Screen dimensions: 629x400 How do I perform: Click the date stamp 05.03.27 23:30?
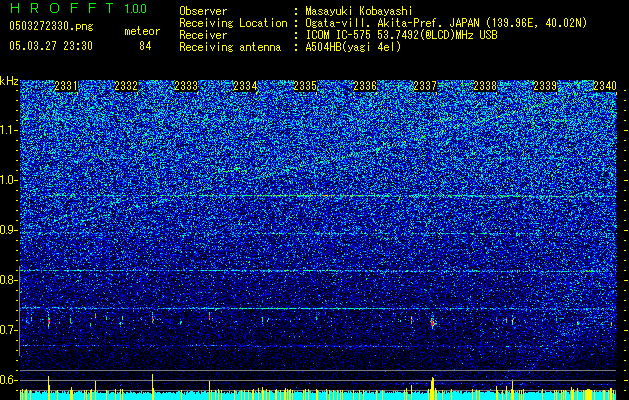point(51,46)
